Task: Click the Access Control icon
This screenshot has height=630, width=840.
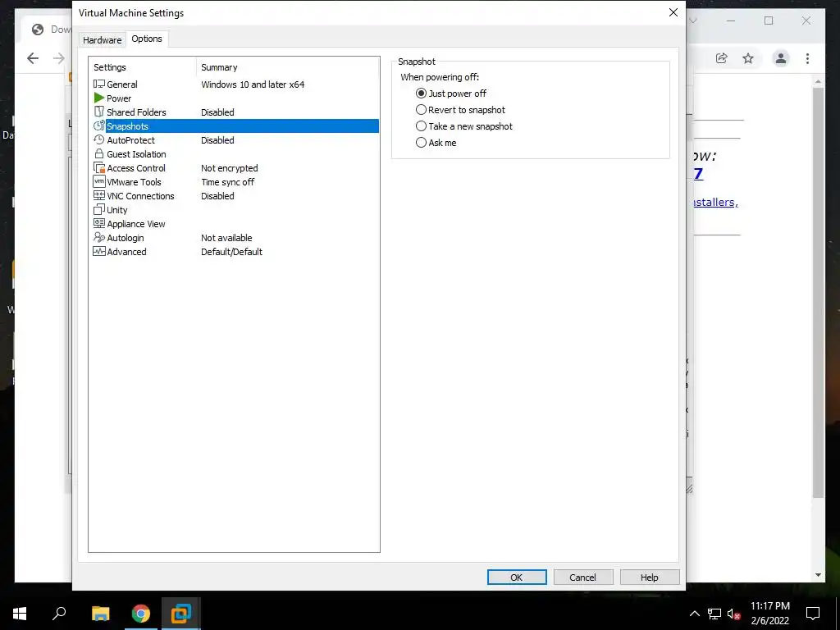Action: (99, 167)
